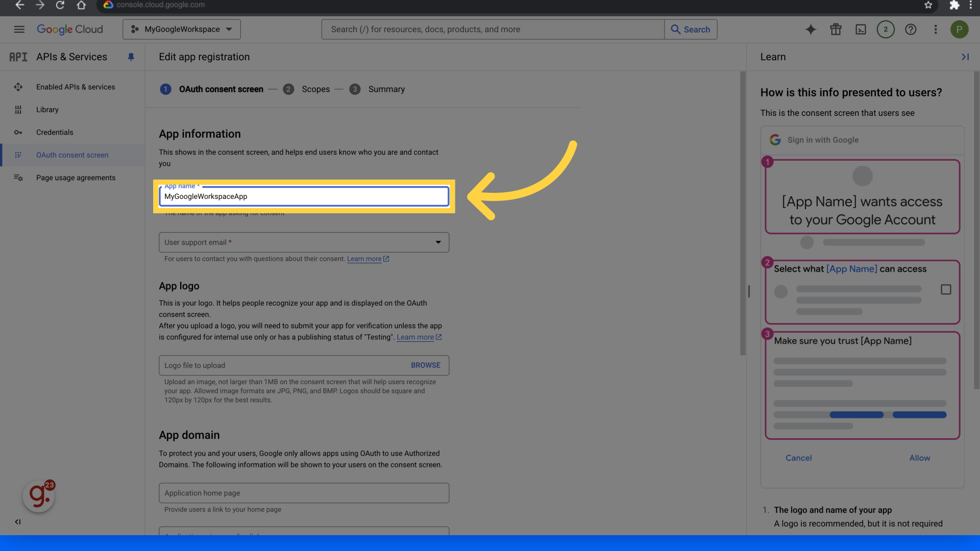Open Gemini sparkle assistant icon
980x551 pixels.
811,30
